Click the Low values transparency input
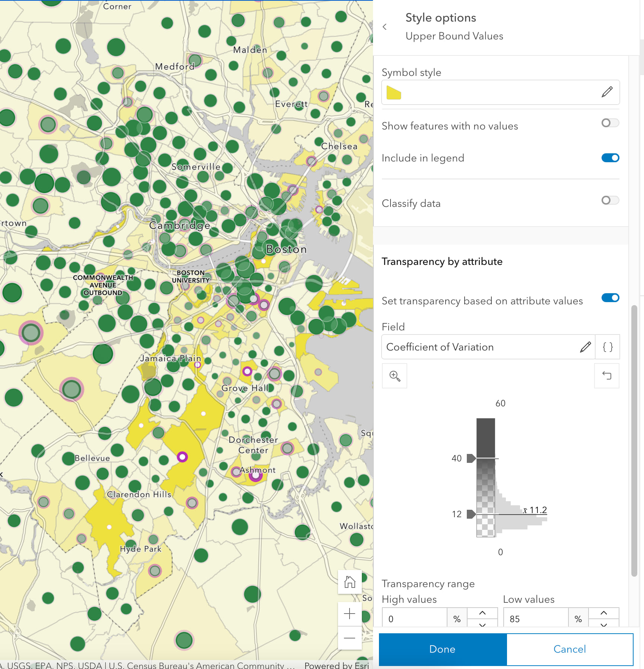The height and width of the screenshot is (669, 644). (536, 619)
